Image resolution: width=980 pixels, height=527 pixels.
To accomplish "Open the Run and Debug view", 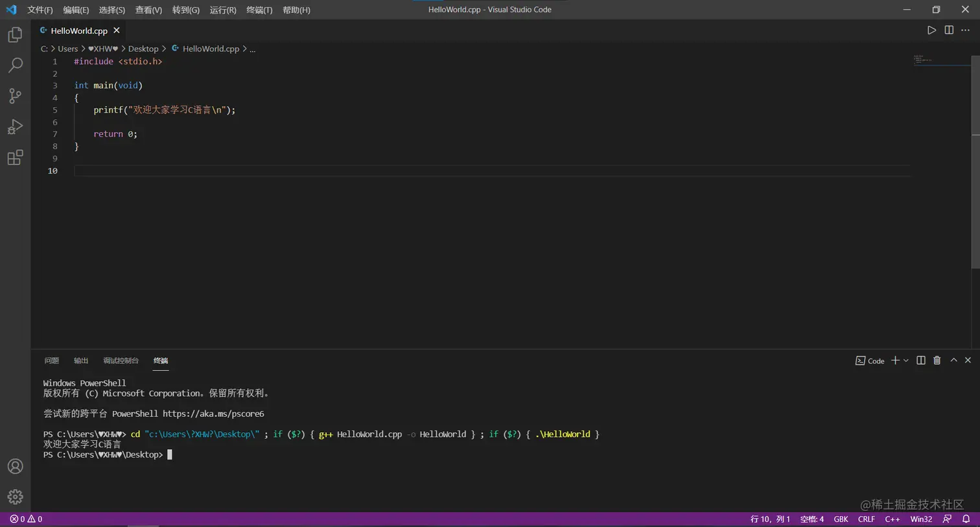I will click(15, 126).
